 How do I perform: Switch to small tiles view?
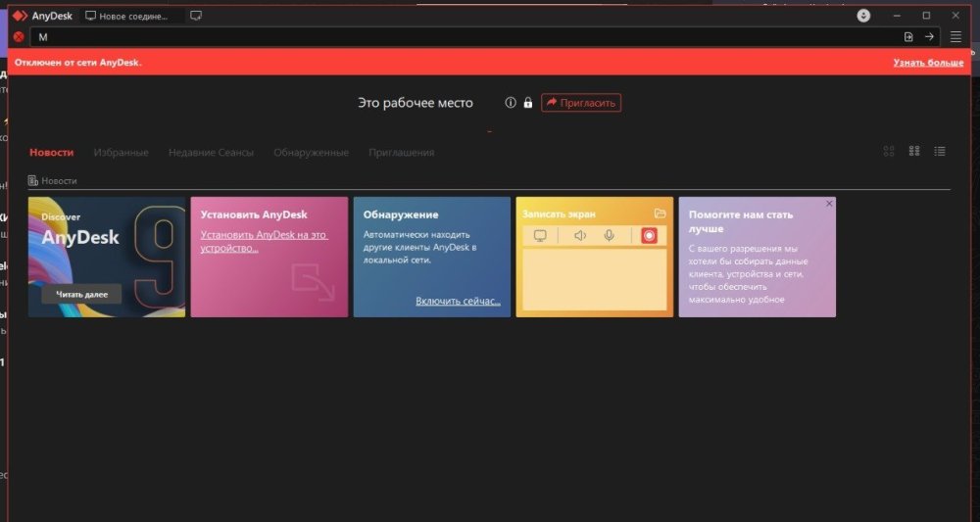[914, 151]
